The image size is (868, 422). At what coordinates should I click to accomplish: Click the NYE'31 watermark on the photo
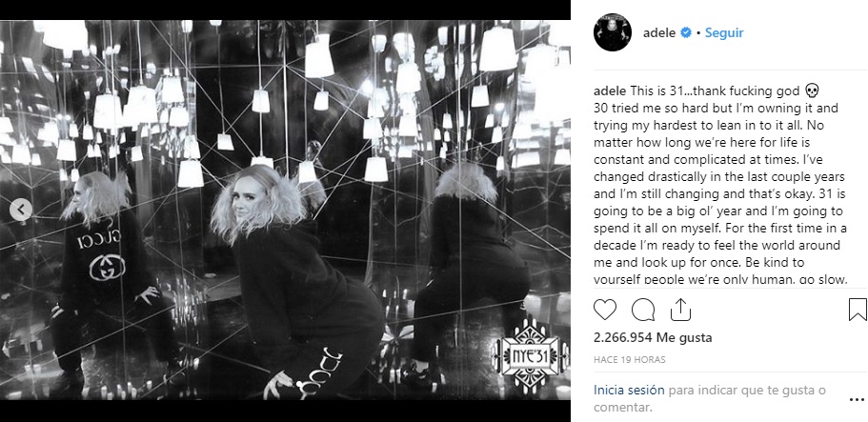point(531,354)
